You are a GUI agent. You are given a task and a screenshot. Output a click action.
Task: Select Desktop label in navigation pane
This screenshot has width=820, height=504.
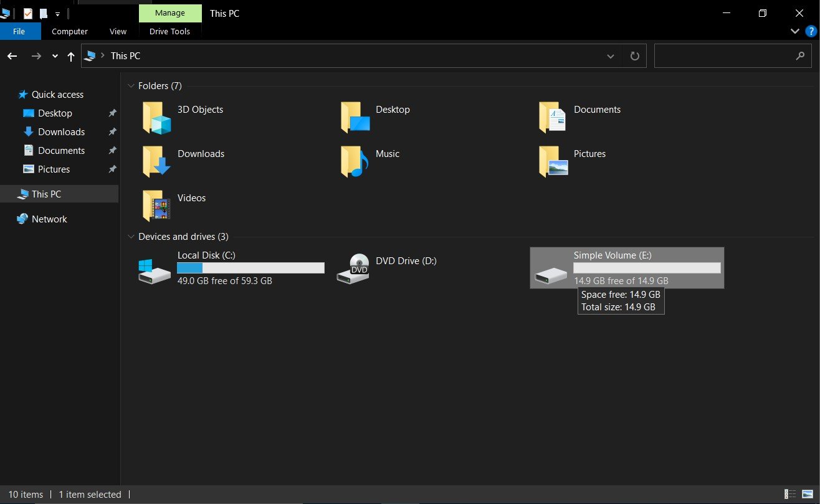55,113
